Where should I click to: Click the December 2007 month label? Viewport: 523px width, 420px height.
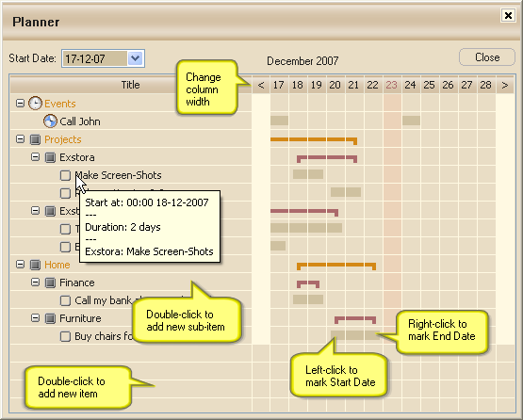point(302,61)
